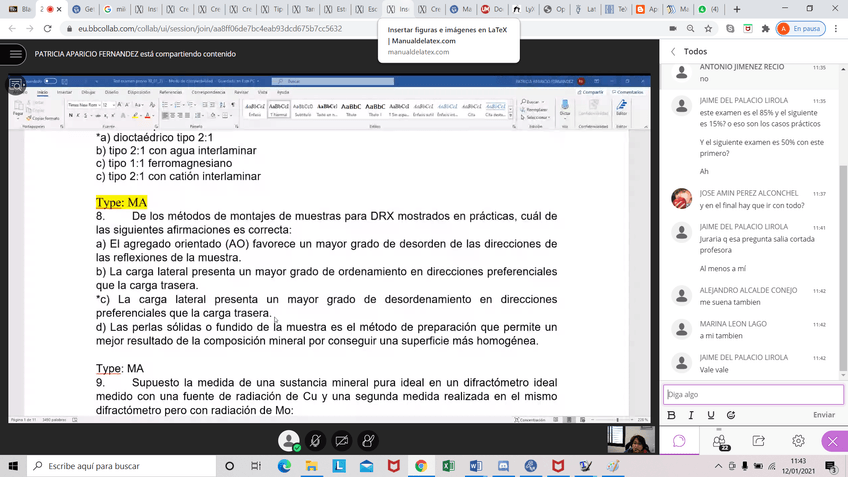Toggle bold in chat formatting
Viewport: 848px width, 477px height.
pos(671,415)
